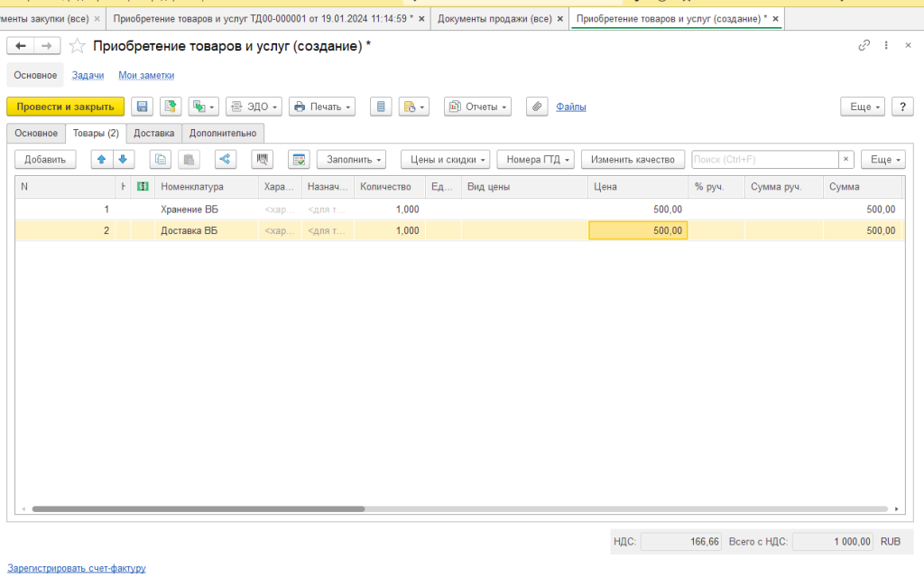Select the Доставка ВБ row cell
Screen dimensions: 924x578
(x=207, y=230)
